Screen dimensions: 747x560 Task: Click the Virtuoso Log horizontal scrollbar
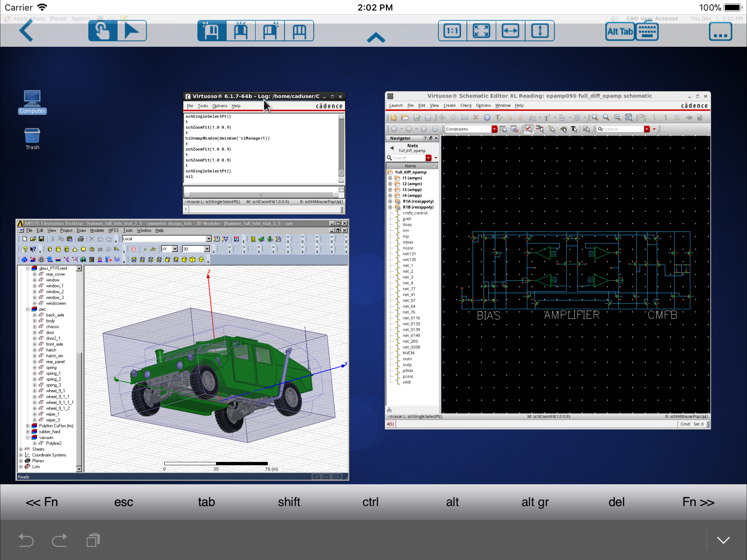(x=261, y=195)
